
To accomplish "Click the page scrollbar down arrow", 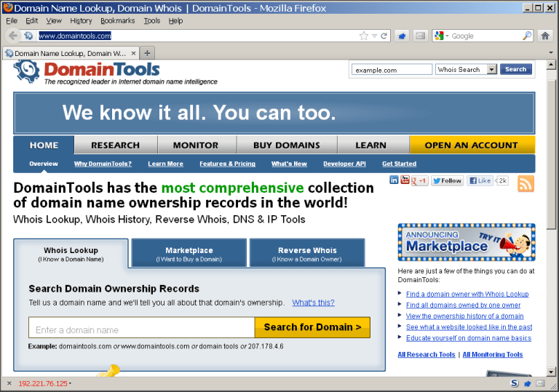I will [x=551, y=372].
